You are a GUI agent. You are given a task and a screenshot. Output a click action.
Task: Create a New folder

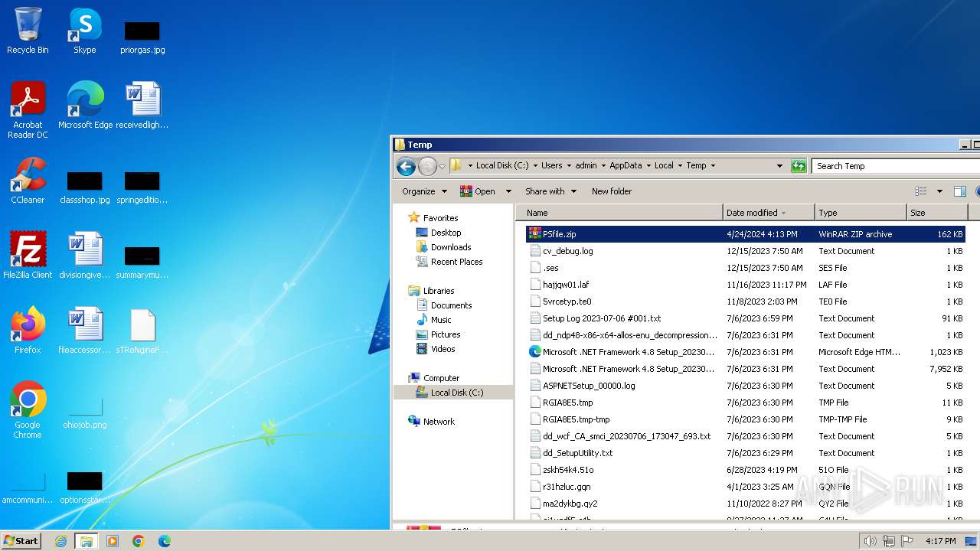pyautogui.click(x=612, y=191)
